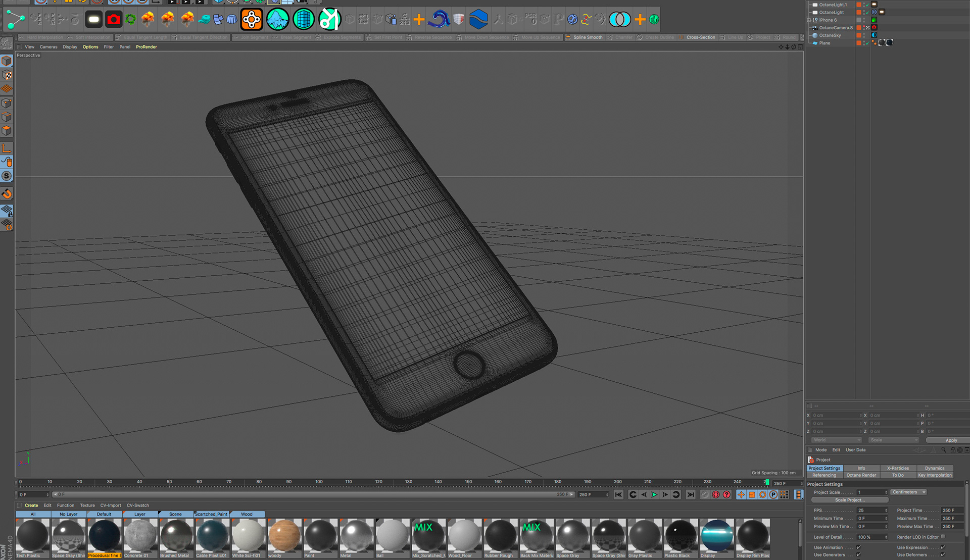
Task: Click the red Octane render icon
Action: tap(114, 20)
